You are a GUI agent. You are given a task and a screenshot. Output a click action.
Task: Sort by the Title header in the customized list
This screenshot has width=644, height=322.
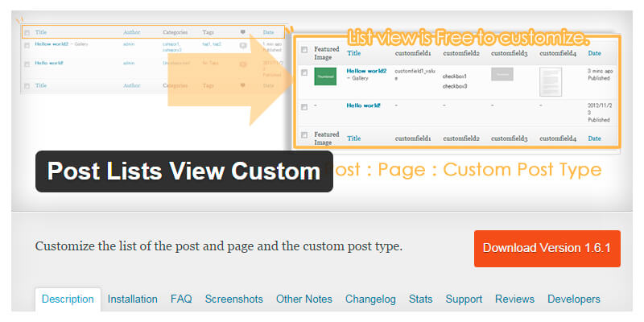(353, 53)
